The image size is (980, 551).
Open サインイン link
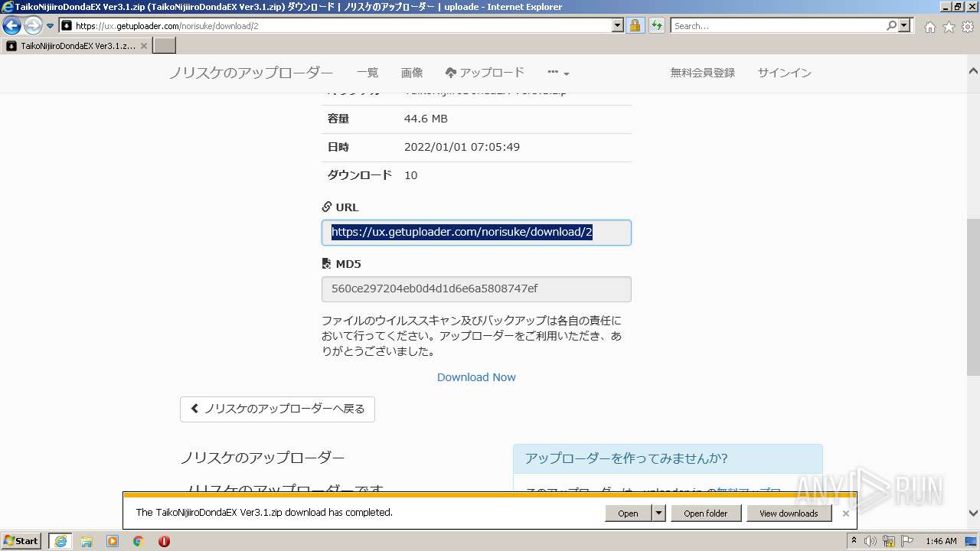coord(785,73)
